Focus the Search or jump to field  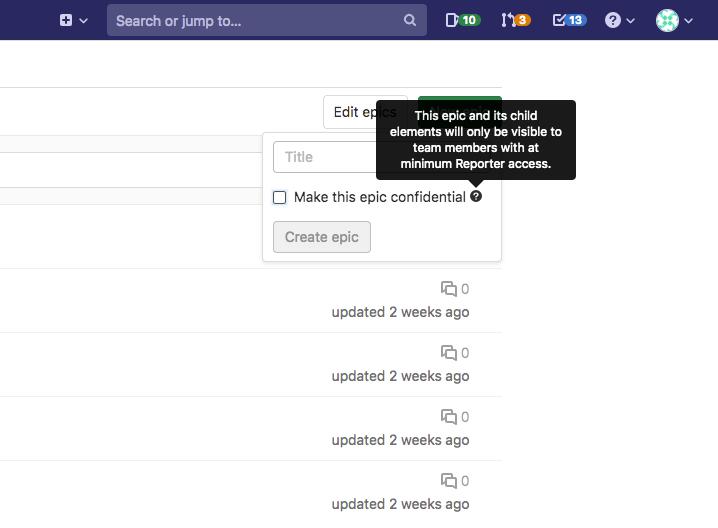(x=255, y=20)
